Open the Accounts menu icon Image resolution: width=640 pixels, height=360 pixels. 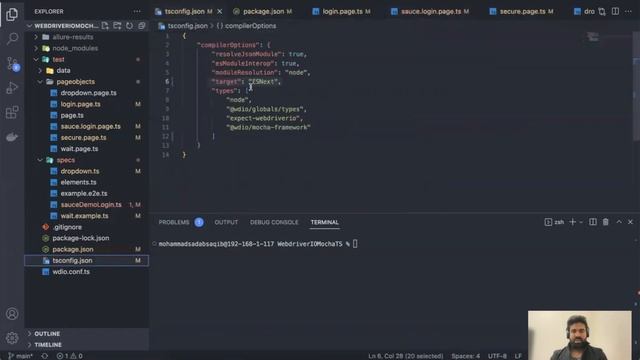coord(12,313)
